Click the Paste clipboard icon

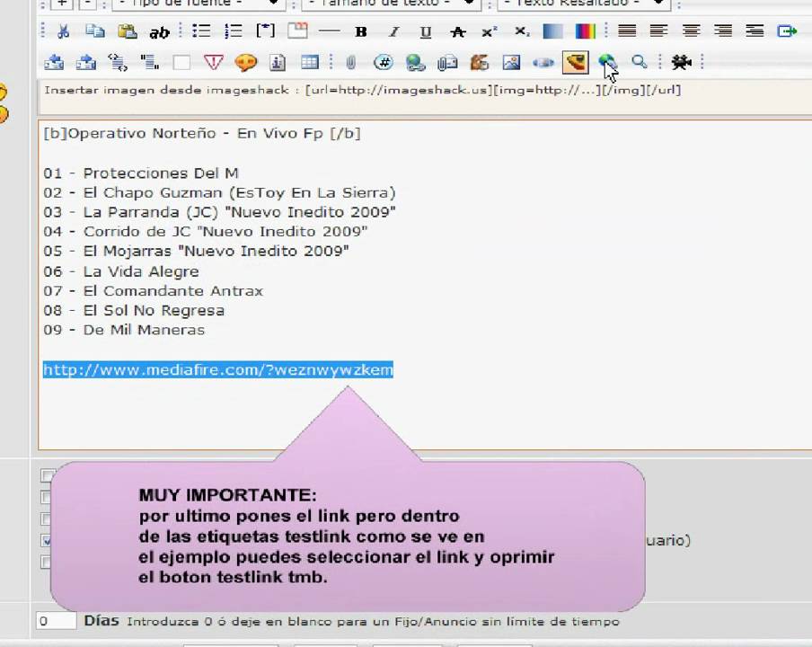tap(127, 31)
